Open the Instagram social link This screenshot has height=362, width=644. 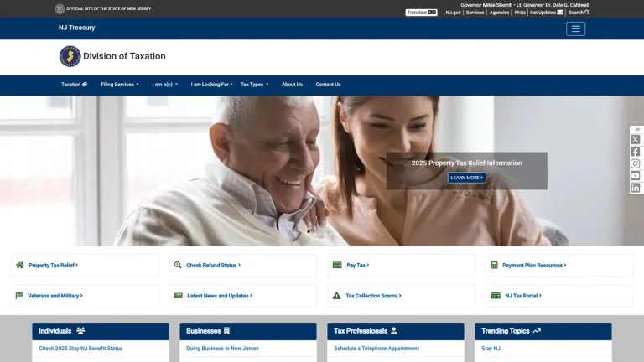[x=635, y=163]
